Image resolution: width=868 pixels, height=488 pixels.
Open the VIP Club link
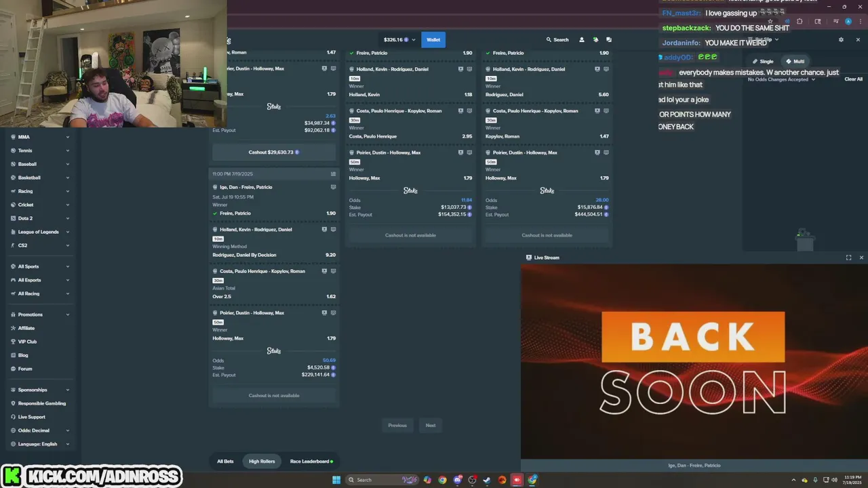click(27, 342)
